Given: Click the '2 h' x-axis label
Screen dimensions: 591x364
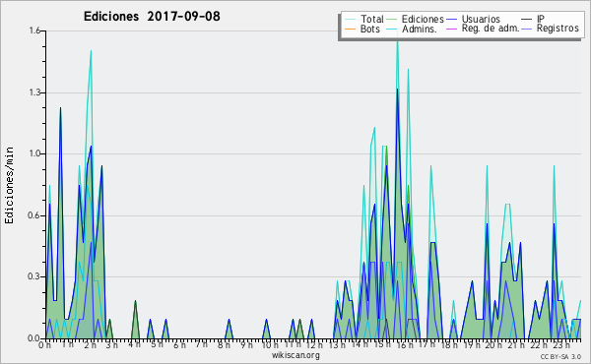Looking at the screenshot, I should click(x=90, y=344).
